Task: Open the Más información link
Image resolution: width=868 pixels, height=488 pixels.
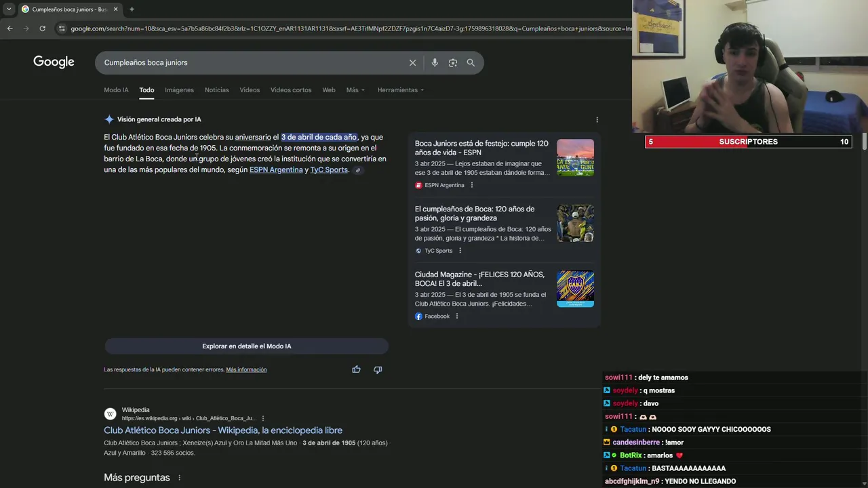Action: point(246,370)
